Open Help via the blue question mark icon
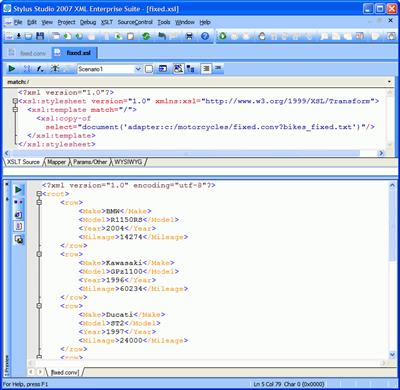The width and height of the screenshot is (400, 390). 205,36
